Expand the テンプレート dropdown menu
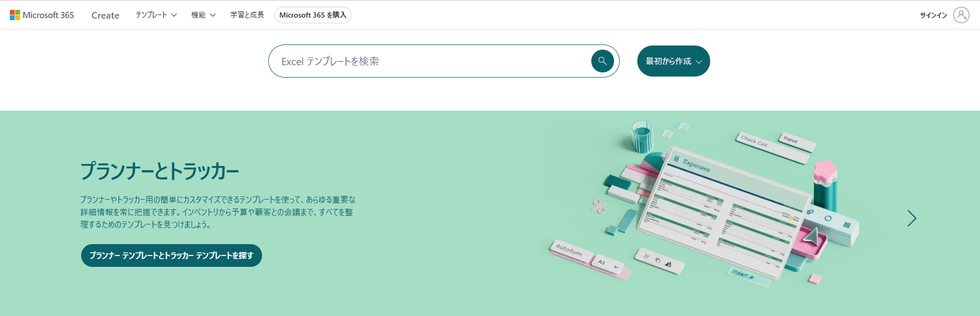 pyautogui.click(x=156, y=15)
